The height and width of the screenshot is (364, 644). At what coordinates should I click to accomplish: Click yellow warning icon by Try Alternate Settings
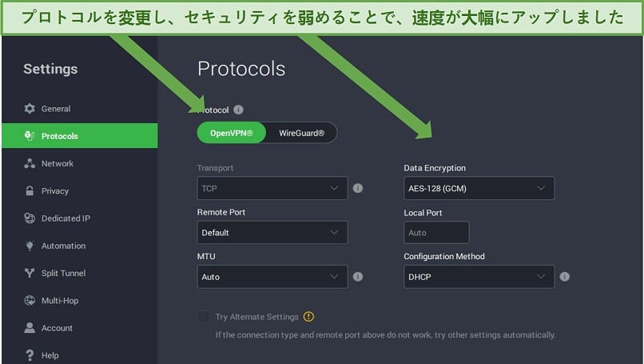(308, 317)
